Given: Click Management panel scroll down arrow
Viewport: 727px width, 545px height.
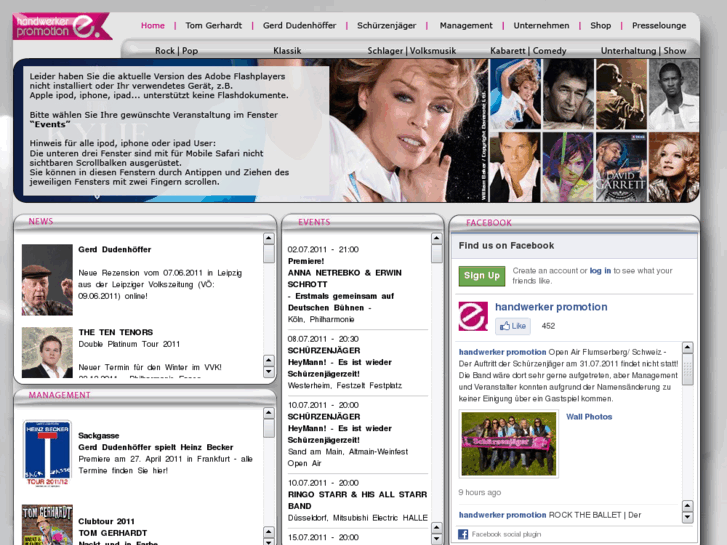Looking at the screenshot, I should click(x=268, y=542).
